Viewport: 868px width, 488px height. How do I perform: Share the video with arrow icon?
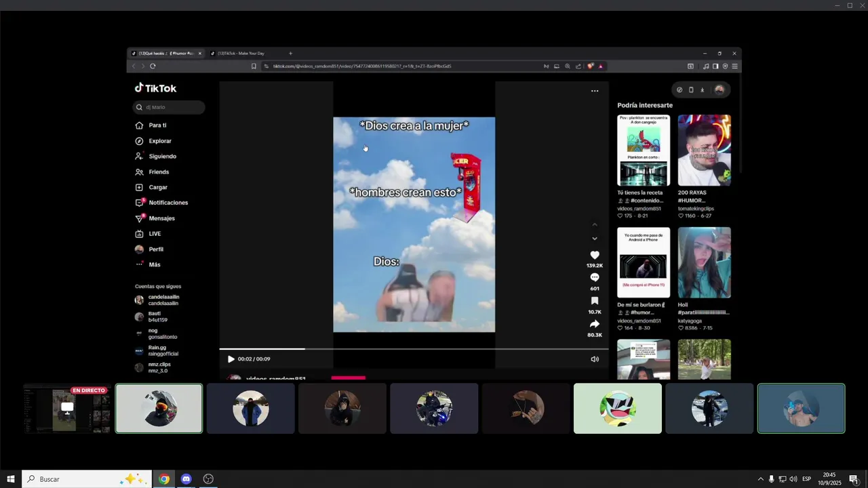(x=595, y=324)
